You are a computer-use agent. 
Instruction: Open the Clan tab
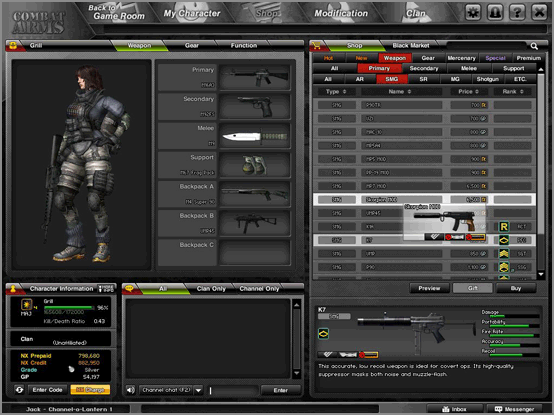coord(416,13)
